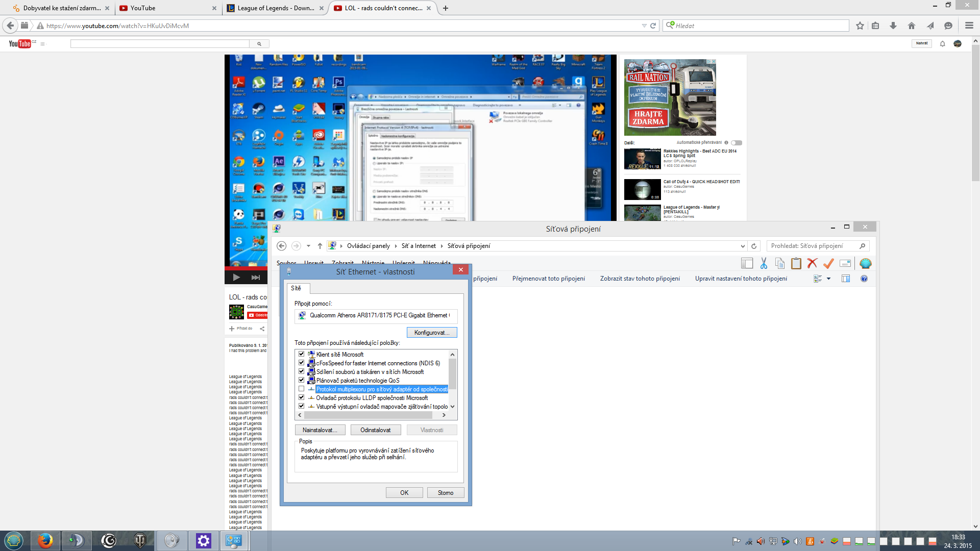Toggle the YouTube autoplay switch
Screen dimensions: 980x551
736,143
